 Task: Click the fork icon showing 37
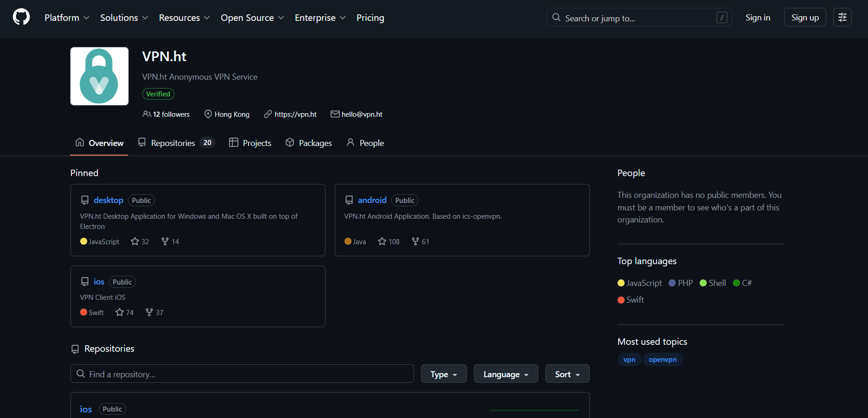coord(149,312)
